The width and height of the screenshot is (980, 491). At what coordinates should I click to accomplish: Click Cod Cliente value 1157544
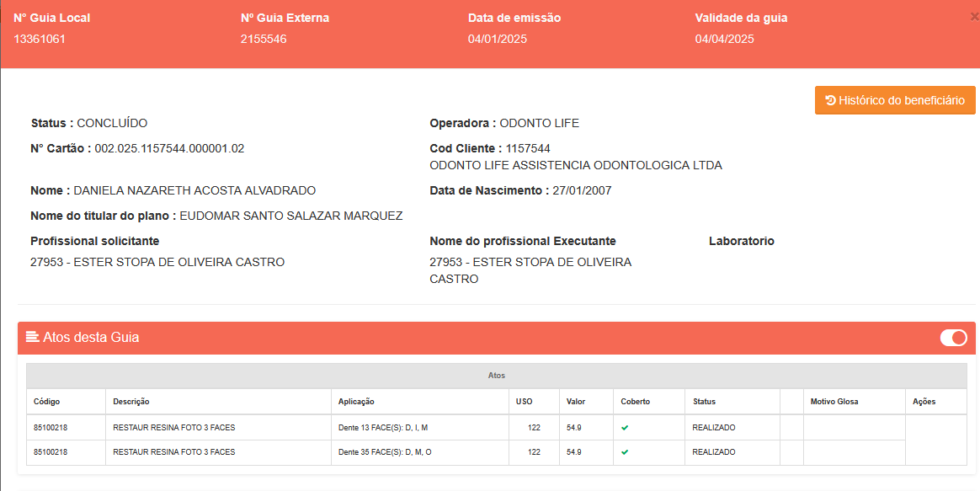pos(528,148)
